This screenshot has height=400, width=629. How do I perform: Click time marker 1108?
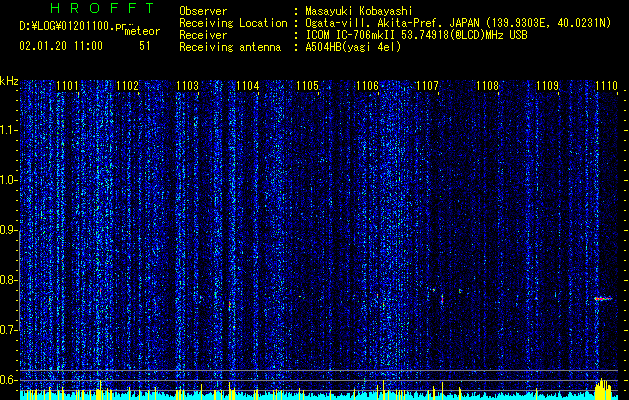487,86
